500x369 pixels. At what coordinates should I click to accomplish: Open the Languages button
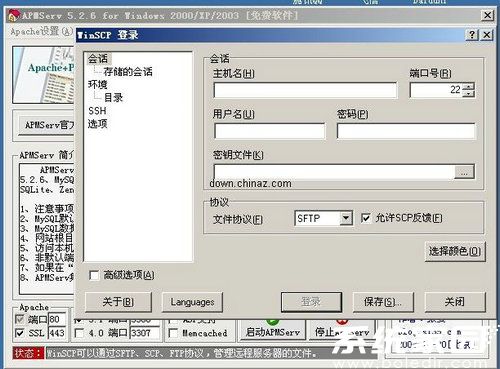tap(192, 302)
